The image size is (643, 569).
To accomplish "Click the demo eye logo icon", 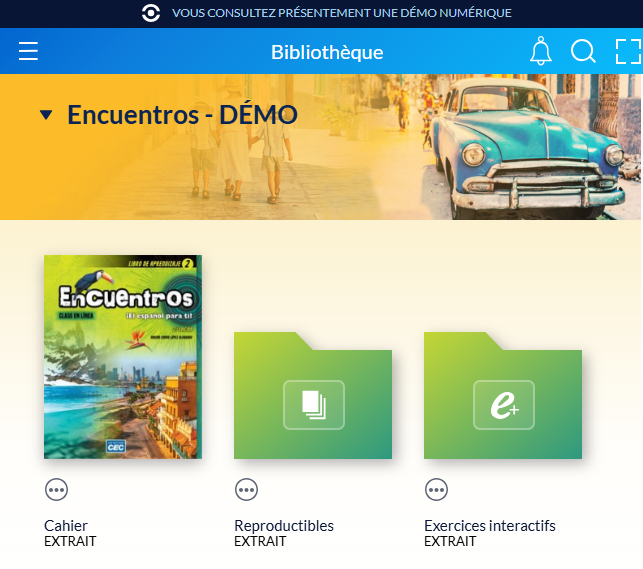I will pyautogui.click(x=151, y=13).
